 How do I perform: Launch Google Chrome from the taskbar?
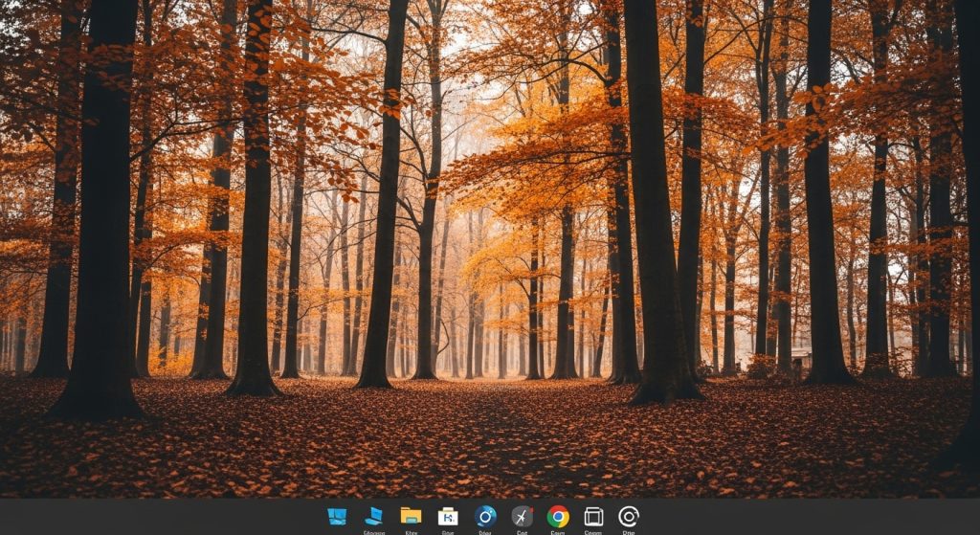558,516
